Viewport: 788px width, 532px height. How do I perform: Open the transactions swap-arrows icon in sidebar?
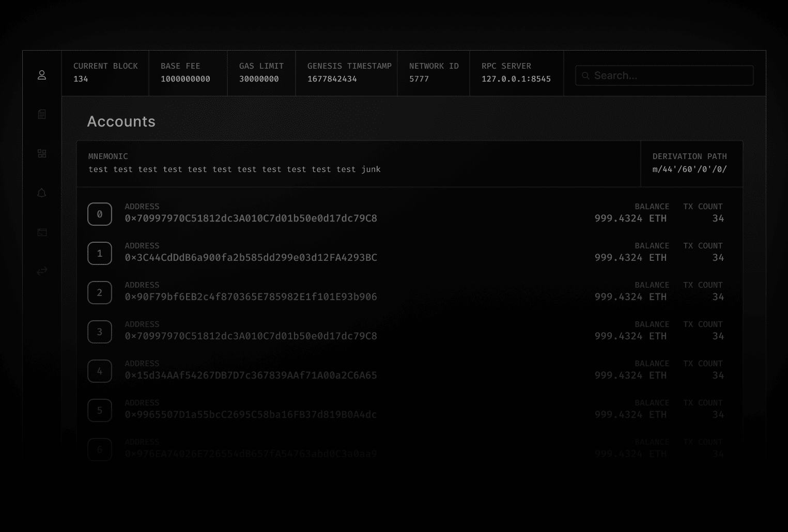42,271
